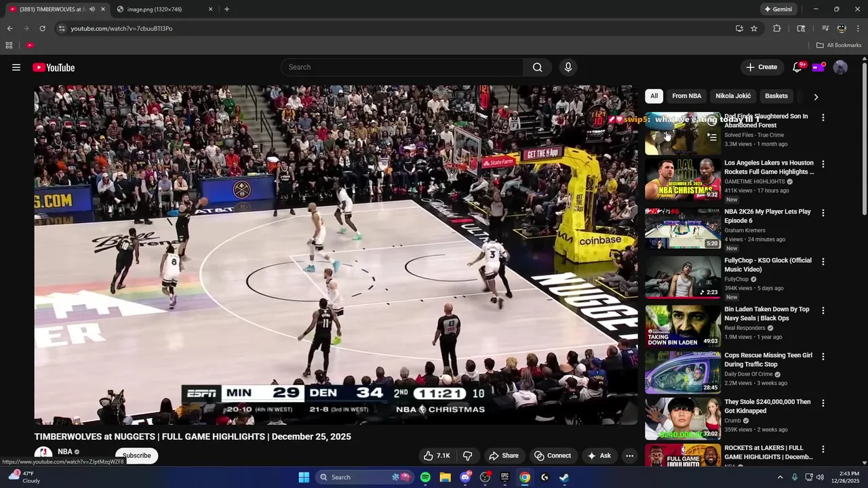
Task: Open Spotify from the taskbar
Action: 425,477
